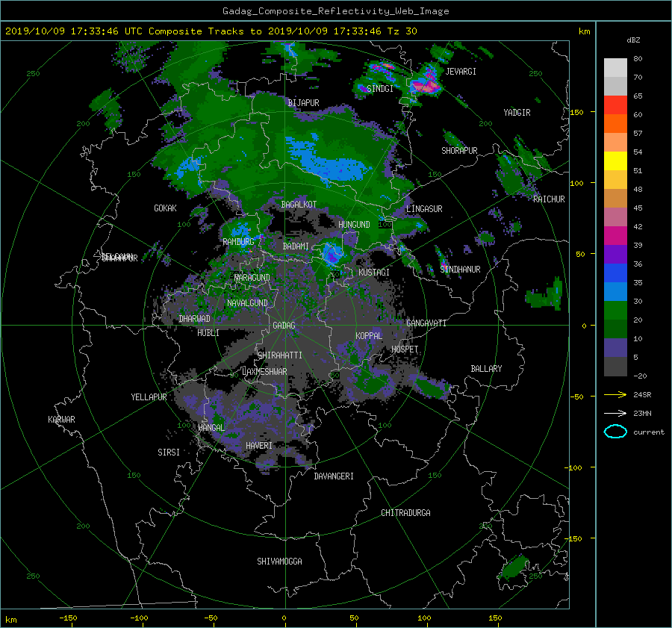Click the DAVANGERI city label

pyautogui.click(x=334, y=476)
